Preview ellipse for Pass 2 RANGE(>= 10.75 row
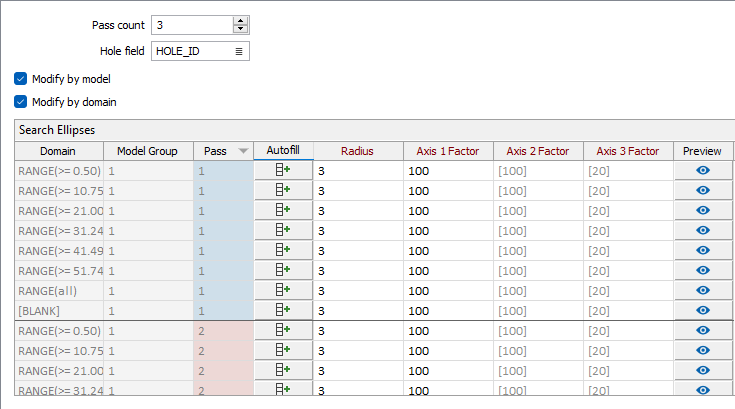735x409 pixels. pos(703,350)
